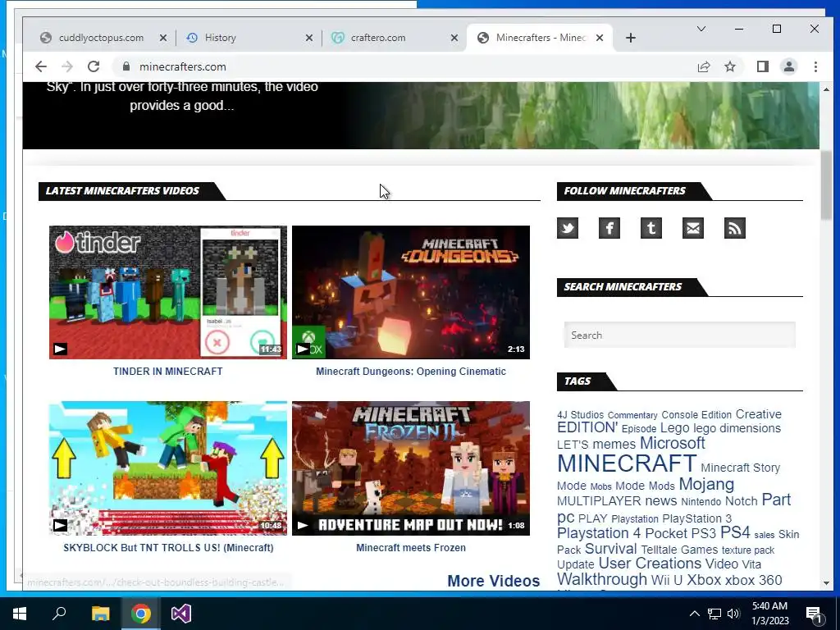Click the Search Minecrafters input field
Image resolution: width=840 pixels, height=630 pixels.
point(679,335)
